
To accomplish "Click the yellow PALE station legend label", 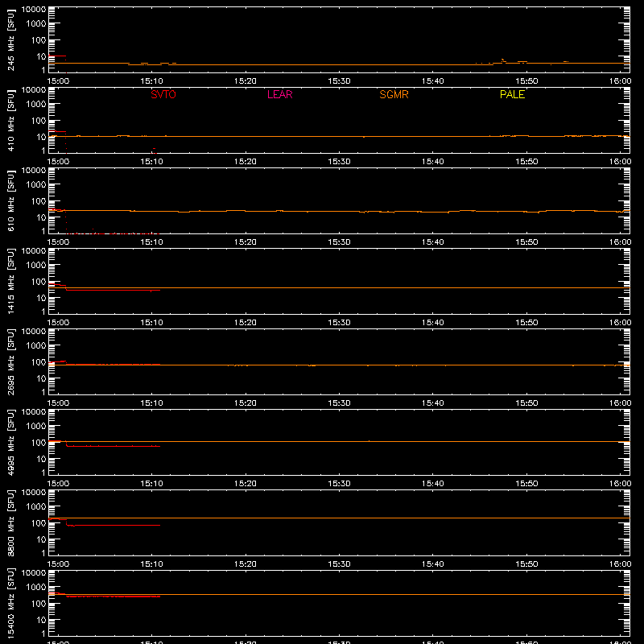I will (512, 94).
